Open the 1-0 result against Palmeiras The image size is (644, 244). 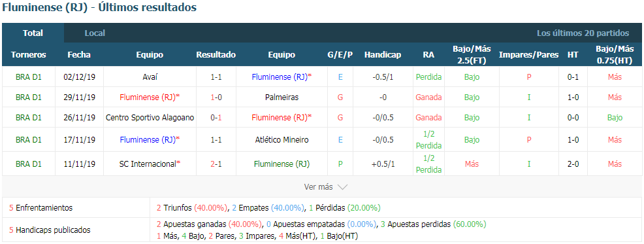pos(216,97)
